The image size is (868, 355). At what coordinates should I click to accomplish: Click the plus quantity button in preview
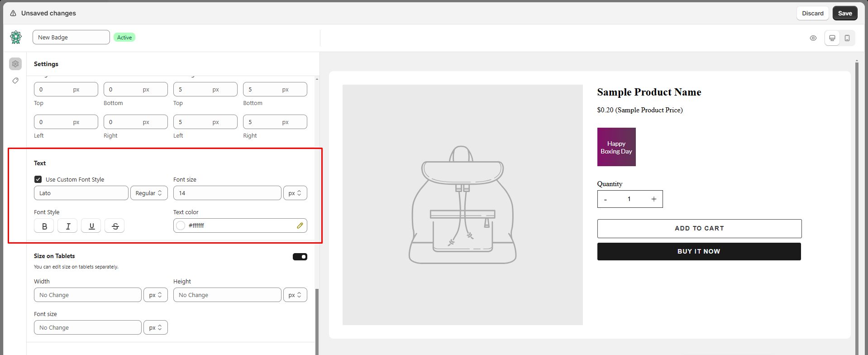point(653,199)
